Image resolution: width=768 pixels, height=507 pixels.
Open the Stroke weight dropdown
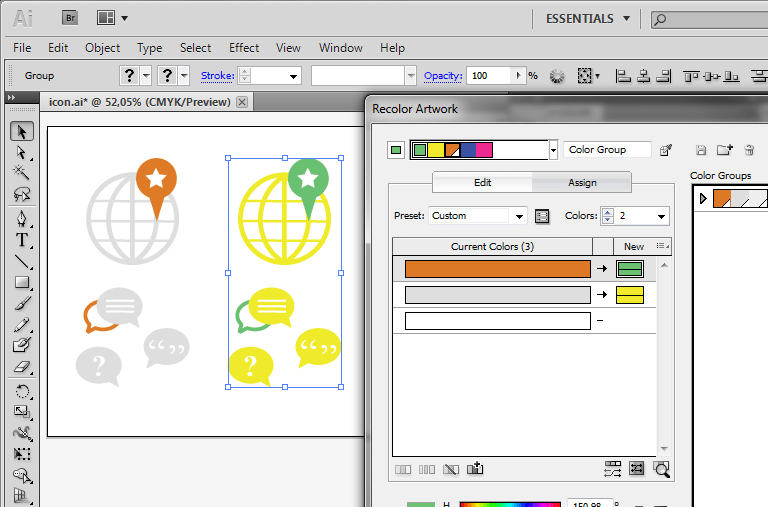[x=293, y=76]
